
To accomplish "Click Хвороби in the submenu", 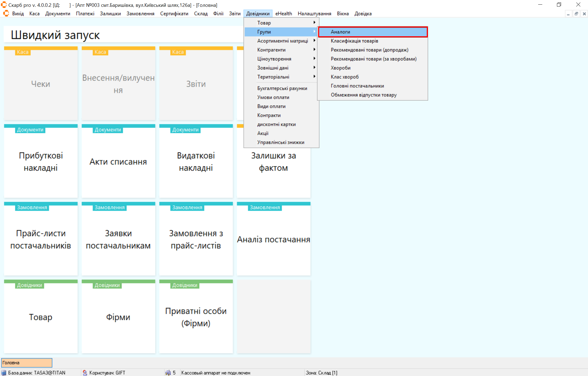I will [340, 68].
